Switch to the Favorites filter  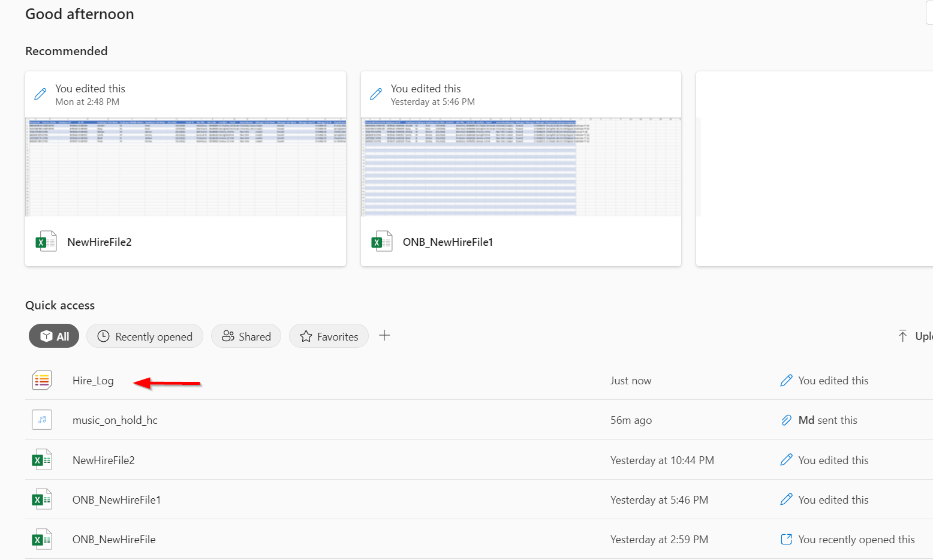pos(329,336)
